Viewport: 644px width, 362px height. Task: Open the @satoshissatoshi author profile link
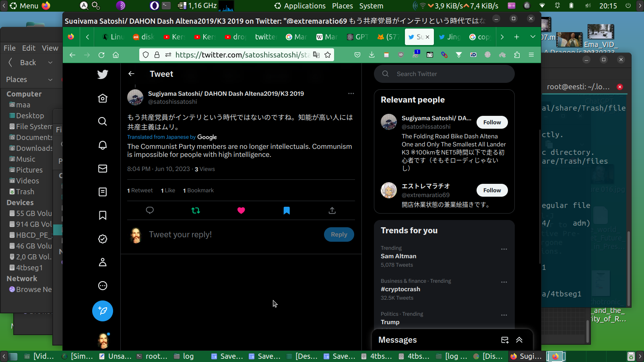pyautogui.click(x=172, y=102)
